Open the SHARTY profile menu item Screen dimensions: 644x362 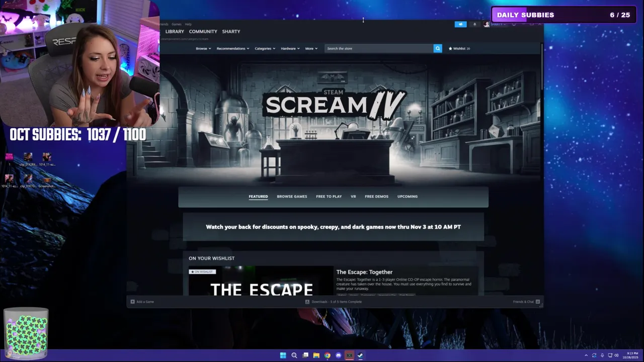click(x=231, y=31)
